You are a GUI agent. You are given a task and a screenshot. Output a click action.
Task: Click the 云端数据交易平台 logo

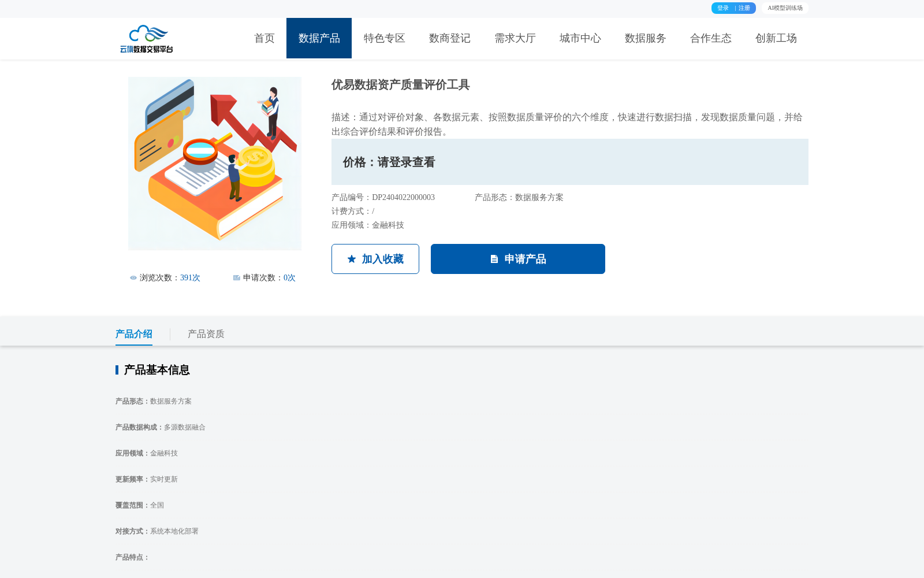pos(147,39)
